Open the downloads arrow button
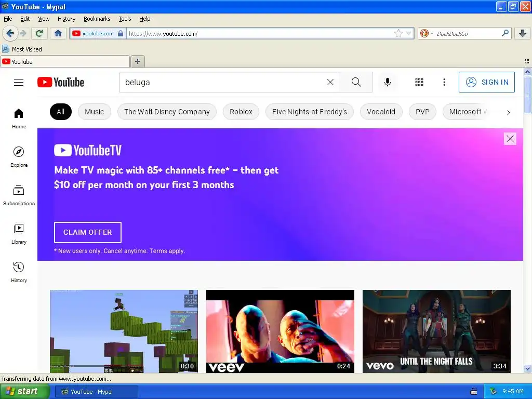Image resolution: width=532 pixels, height=399 pixels. click(x=523, y=33)
